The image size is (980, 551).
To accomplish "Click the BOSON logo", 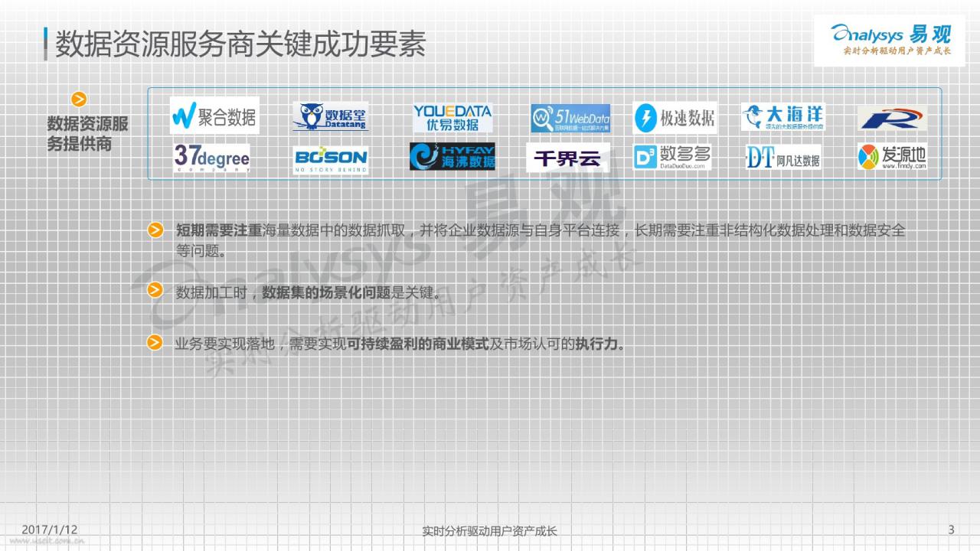I will (x=330, y=158).
